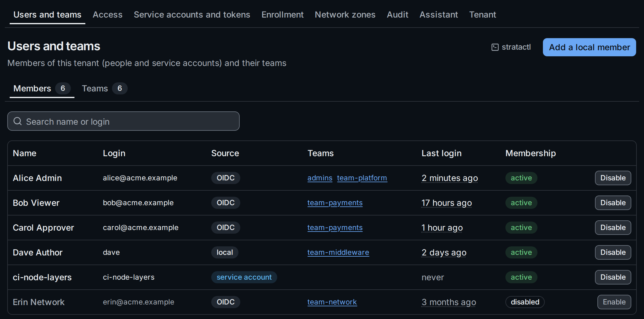644x319 pixels.
Task: Open the team-middleware link
Action: click(x=338, y=252)
